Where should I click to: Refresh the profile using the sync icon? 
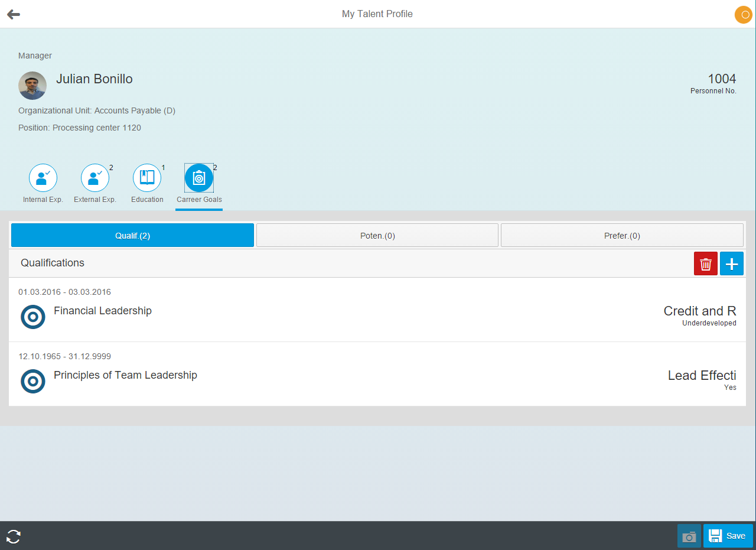pyautogui.click(x=12, y=536)
